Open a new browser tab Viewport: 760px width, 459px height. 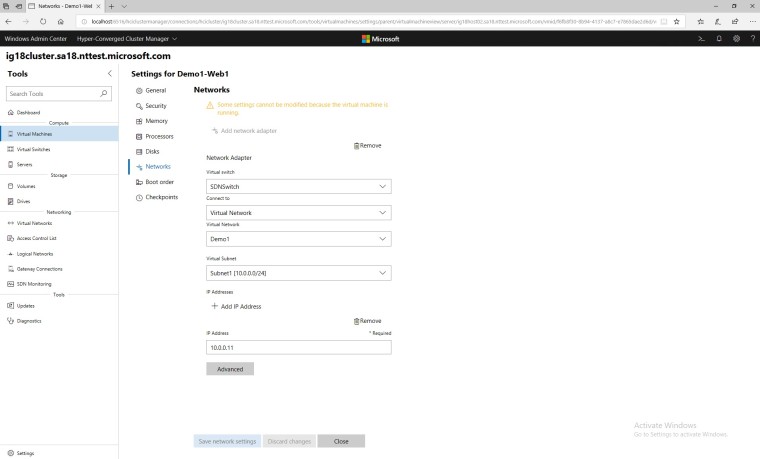click(111, 6)
